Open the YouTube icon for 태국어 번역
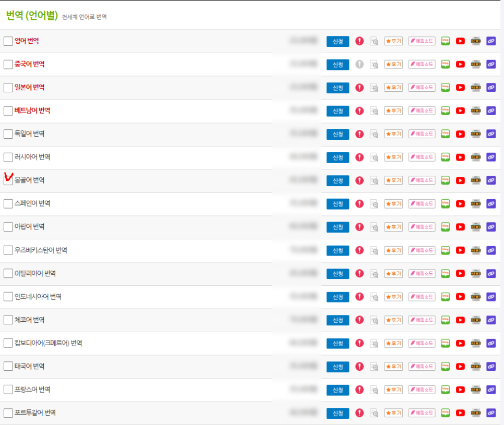This screenshot has width=504, height=425. tap(460, 367)
